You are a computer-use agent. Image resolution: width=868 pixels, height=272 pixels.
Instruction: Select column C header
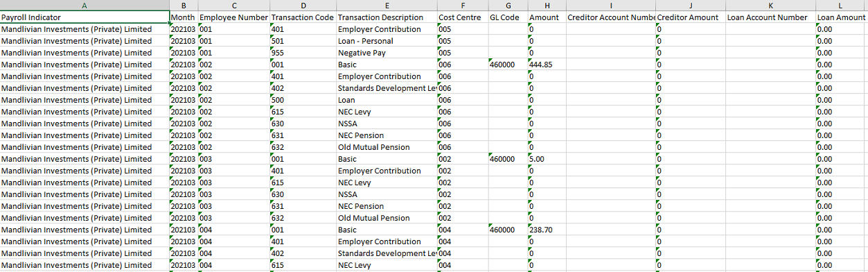(x=234, y=5)
